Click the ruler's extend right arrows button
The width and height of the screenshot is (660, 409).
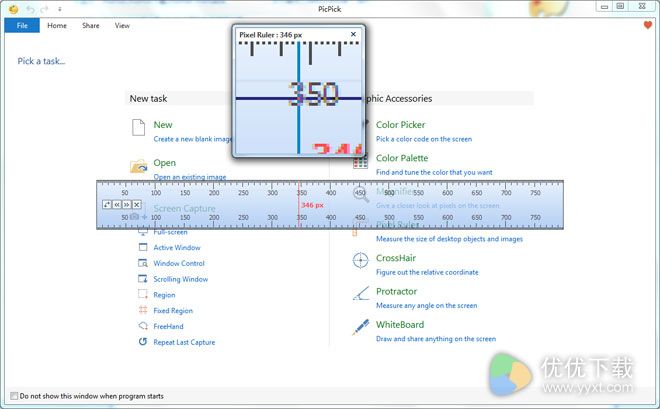[127, 204]
